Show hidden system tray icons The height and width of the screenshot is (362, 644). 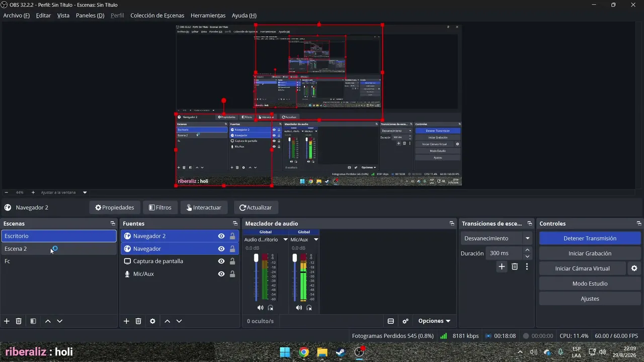coord(520,352)
